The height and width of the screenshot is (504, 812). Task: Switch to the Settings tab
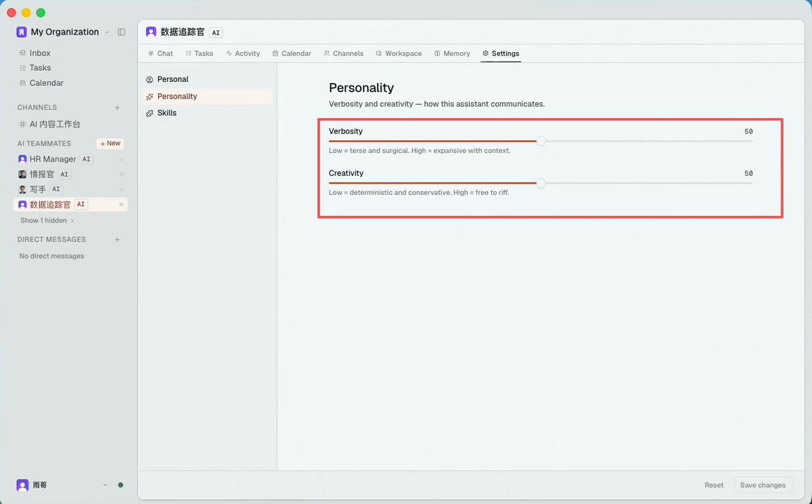click(501, 53)
